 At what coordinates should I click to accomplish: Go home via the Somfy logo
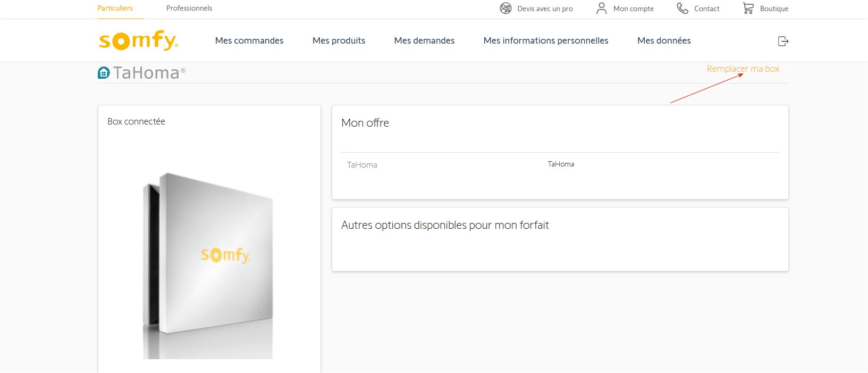138,40
